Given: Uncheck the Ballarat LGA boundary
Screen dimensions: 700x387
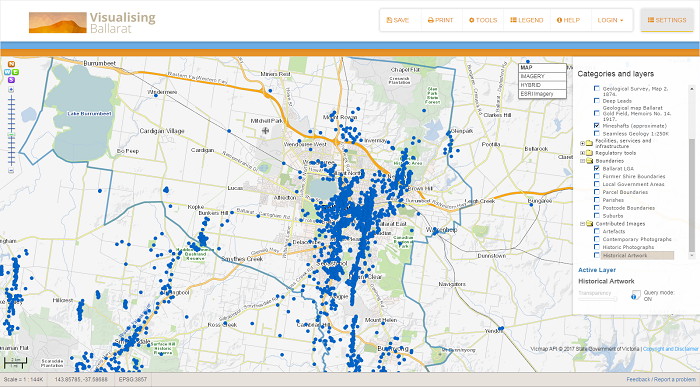Looking at the screenshot, I should coord(597,168).
